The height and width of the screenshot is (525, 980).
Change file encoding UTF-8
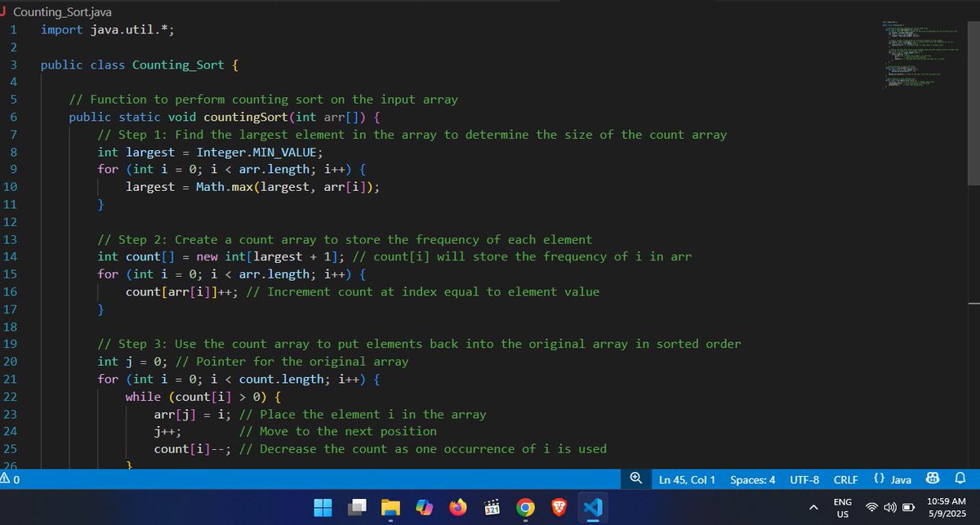click(804, 479)
